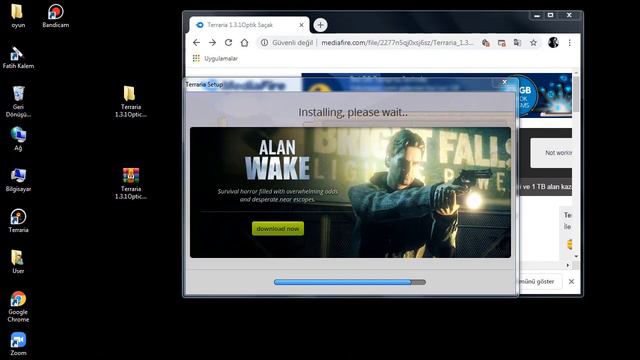
Task: Minimize the Chrome window
Action: [x=537, y=16]
